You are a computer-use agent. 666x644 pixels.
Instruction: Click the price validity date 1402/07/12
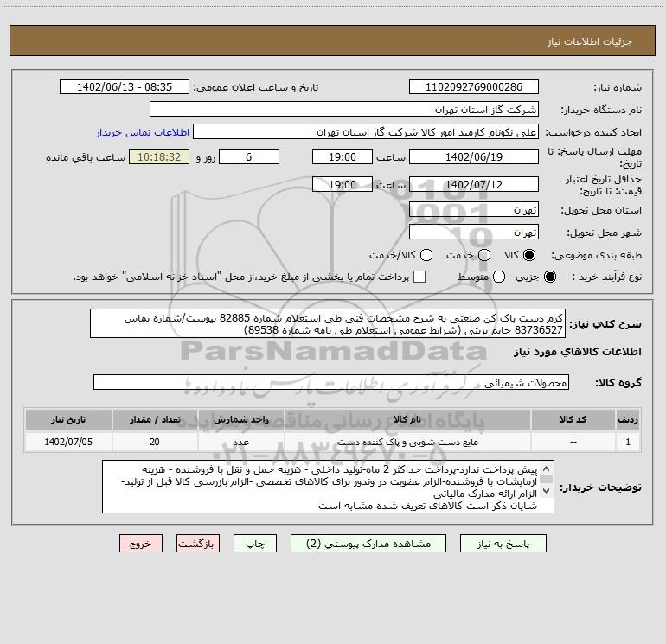tap(474, 184)
